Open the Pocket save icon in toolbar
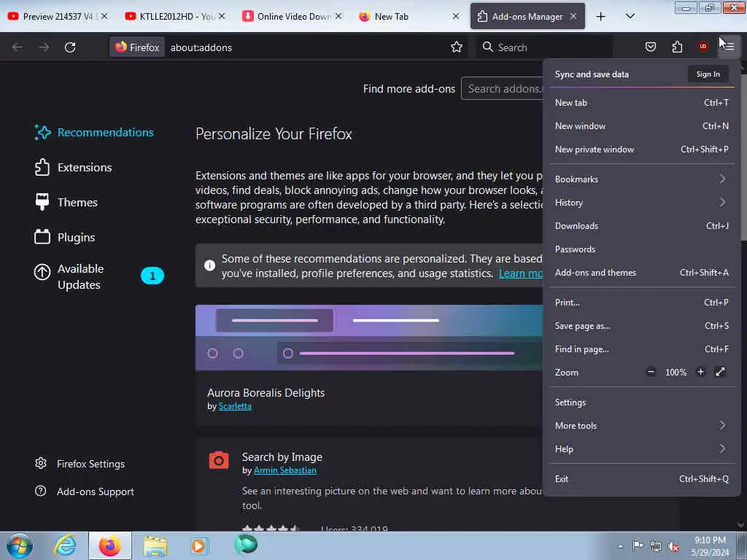747x560 pixels. 650,47
